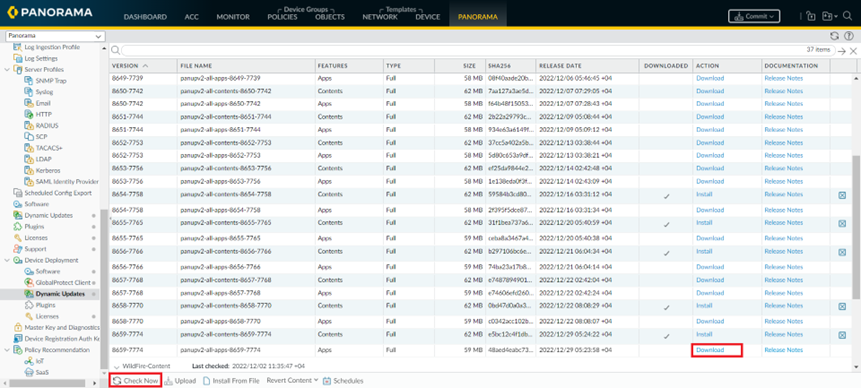Click the config lock icon in header
The height and width of the screenshot is (388, 861).
[812, 16]
